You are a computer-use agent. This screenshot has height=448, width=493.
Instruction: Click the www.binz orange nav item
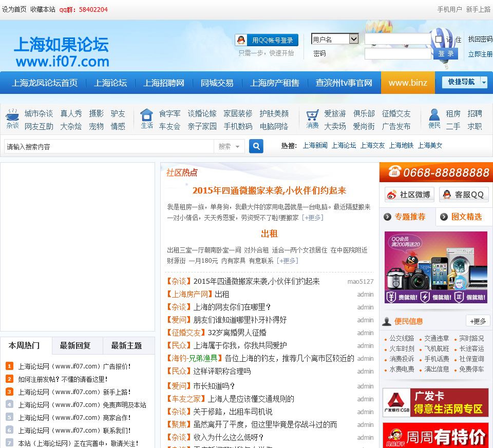[x=408, y=83]
